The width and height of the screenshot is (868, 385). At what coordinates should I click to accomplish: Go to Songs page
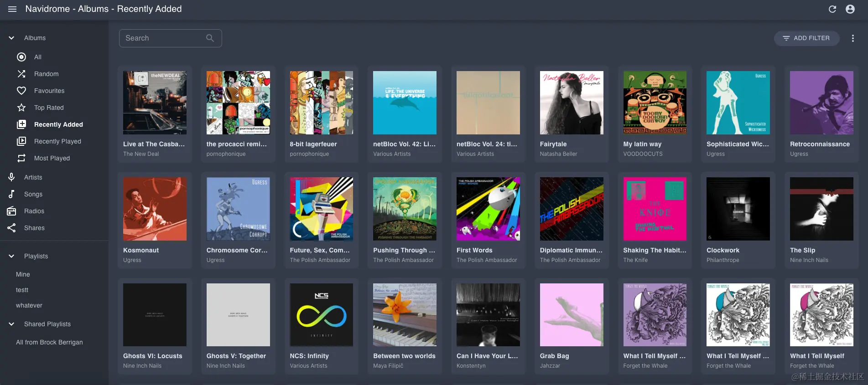coord(33,194)
